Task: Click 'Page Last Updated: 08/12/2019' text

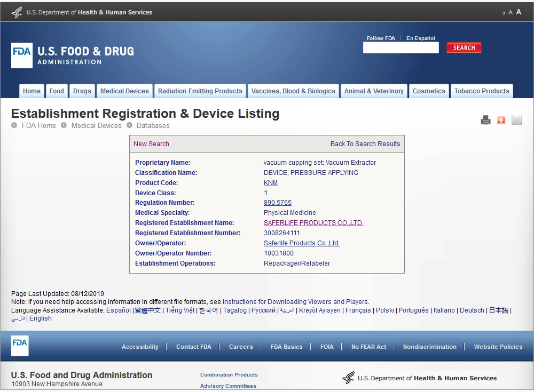Action: point(58,294)
